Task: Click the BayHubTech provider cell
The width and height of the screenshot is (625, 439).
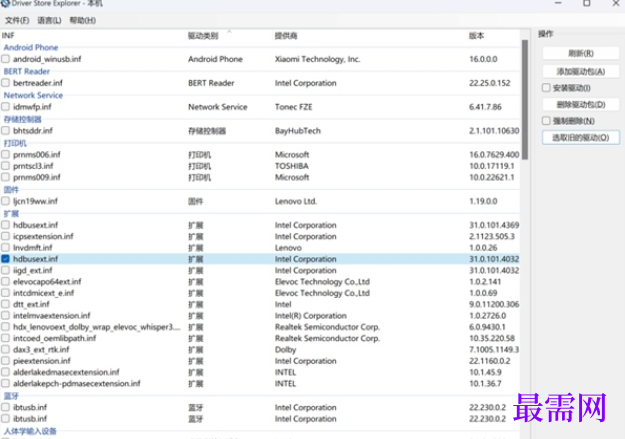Action: (298, 131)
